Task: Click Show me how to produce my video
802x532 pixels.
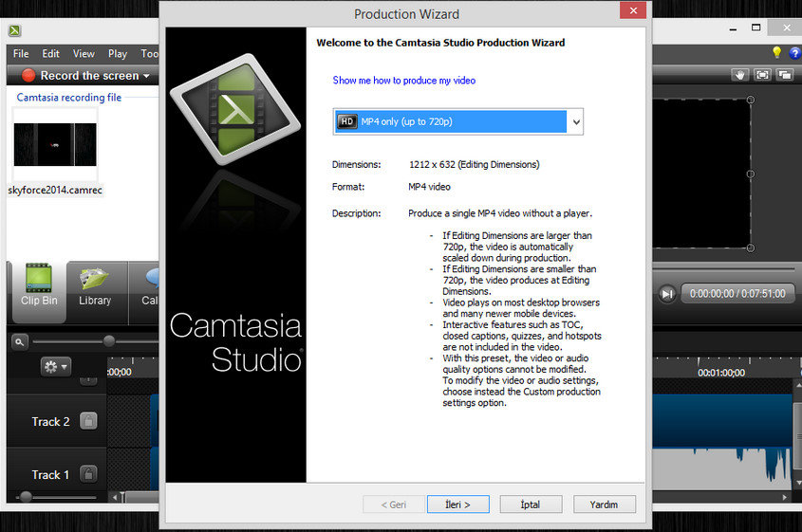Action: pos(403,81)
